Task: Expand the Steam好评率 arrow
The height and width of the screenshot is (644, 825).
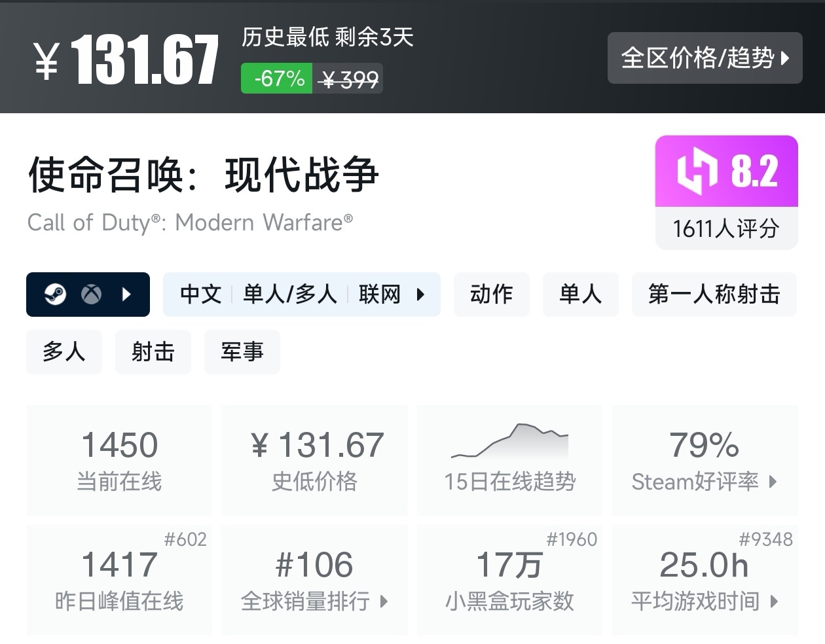Action: click(773, 482)
